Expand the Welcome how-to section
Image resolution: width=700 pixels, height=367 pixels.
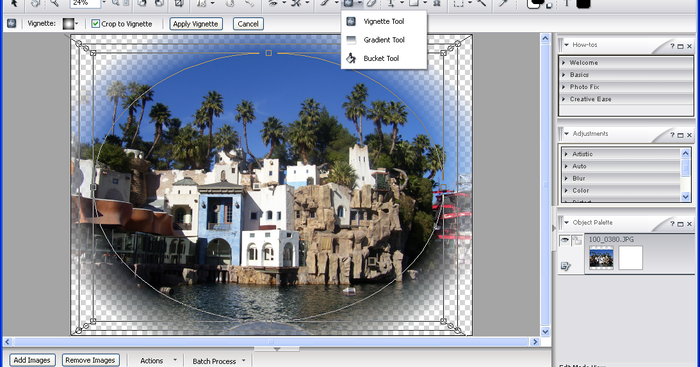pyautogui.click(x=625, y=63)
